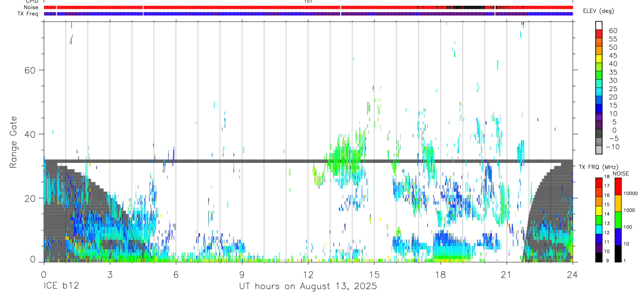
Task: Pick the green NOISE swatch between 100 and 1000
Action: tap(618, 220)
